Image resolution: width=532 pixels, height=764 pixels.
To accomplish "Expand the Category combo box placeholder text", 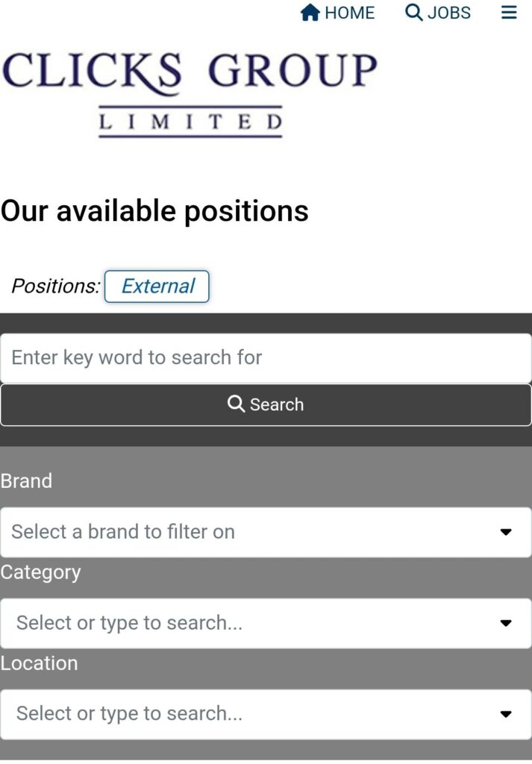I will (x=129, y=623).
